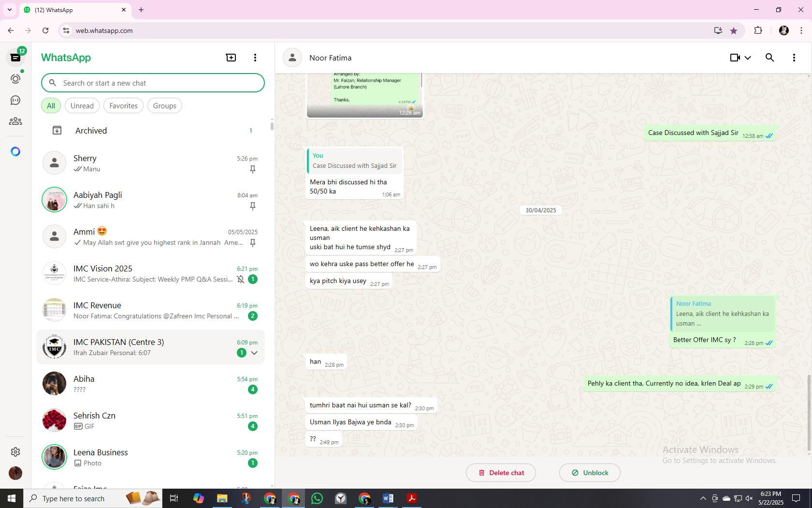Open Abiha chat
Viewport: 812px width, 508px height.
[151, 384]
